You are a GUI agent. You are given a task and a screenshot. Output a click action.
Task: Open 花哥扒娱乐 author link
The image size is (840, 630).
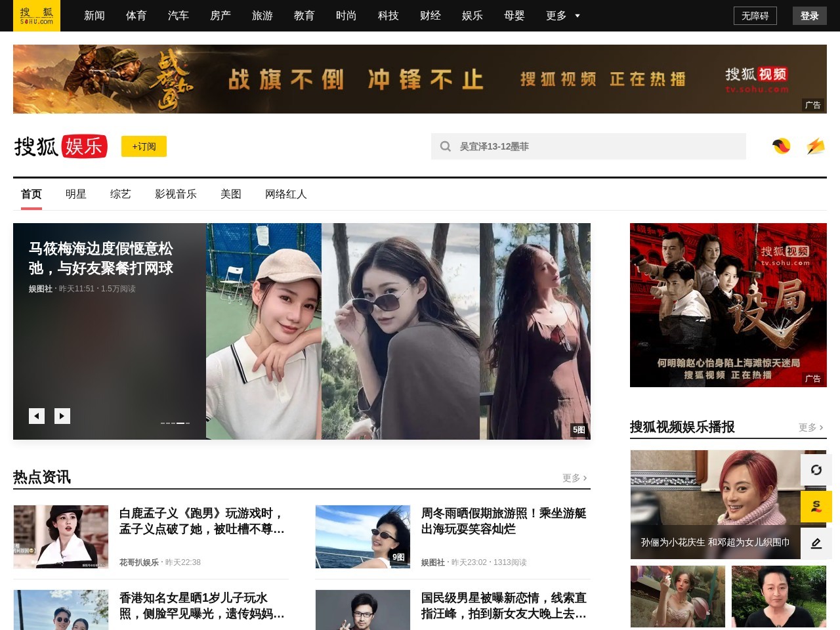click(x=139, y=562)
